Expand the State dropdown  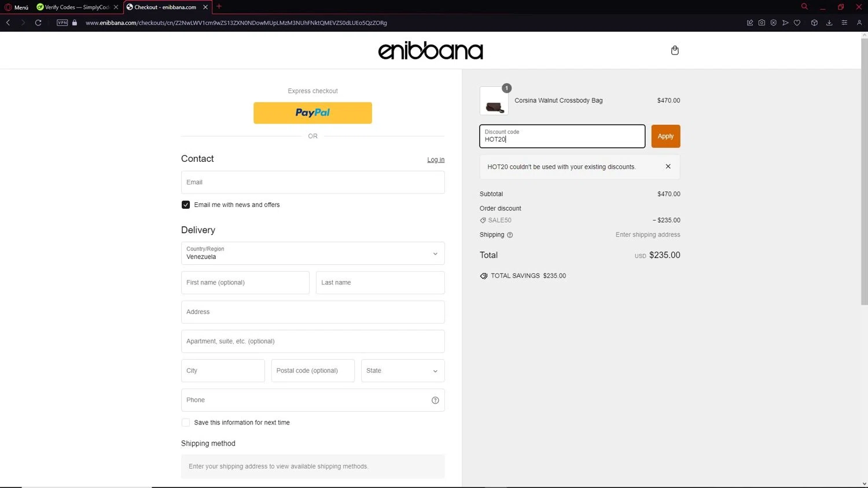(x=403, y=371)
